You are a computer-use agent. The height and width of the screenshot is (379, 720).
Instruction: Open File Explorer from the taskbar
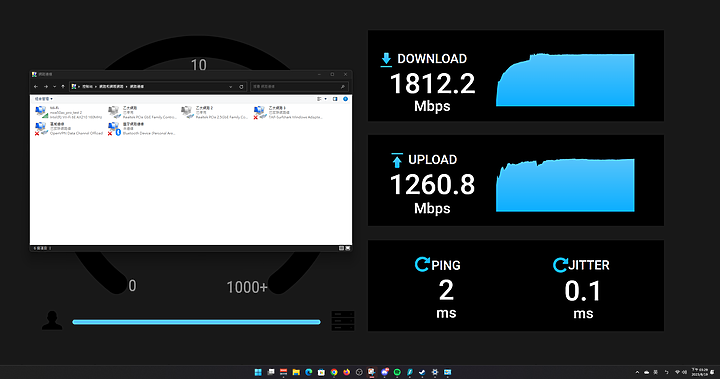(296, 372)
